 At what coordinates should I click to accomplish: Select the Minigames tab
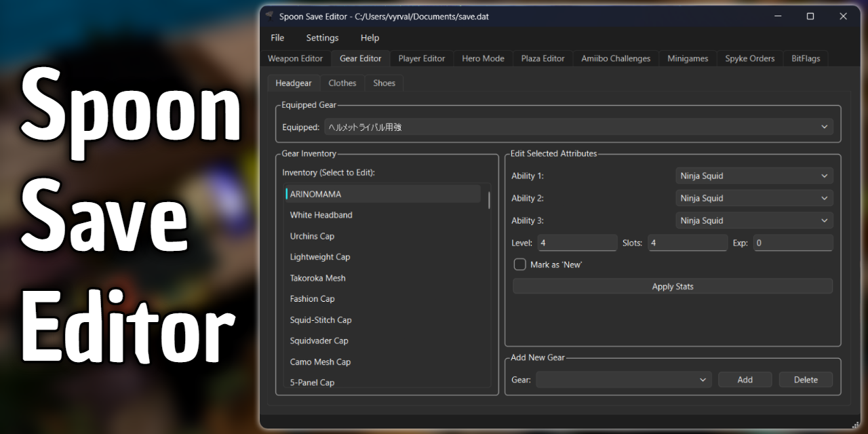[688, 58]
